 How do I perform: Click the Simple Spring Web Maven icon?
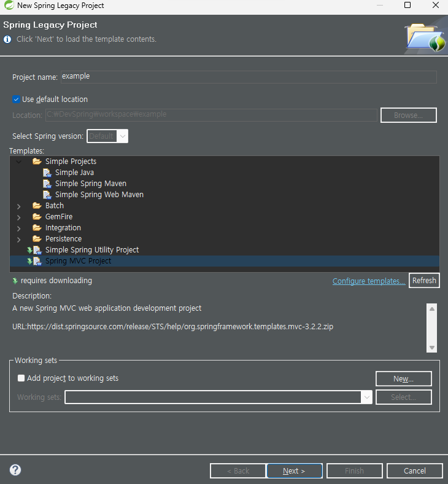(x=47, y=195)
